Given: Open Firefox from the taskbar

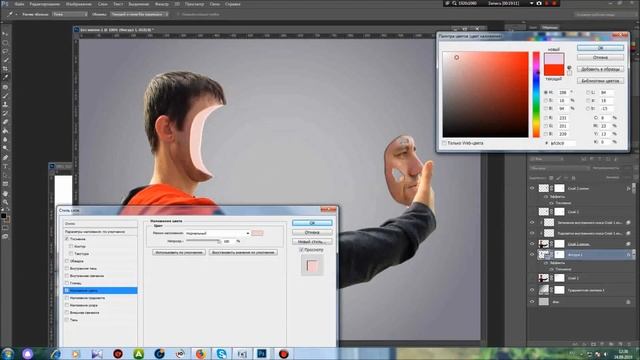Looking at the screenshot, I should pos(200,353).
